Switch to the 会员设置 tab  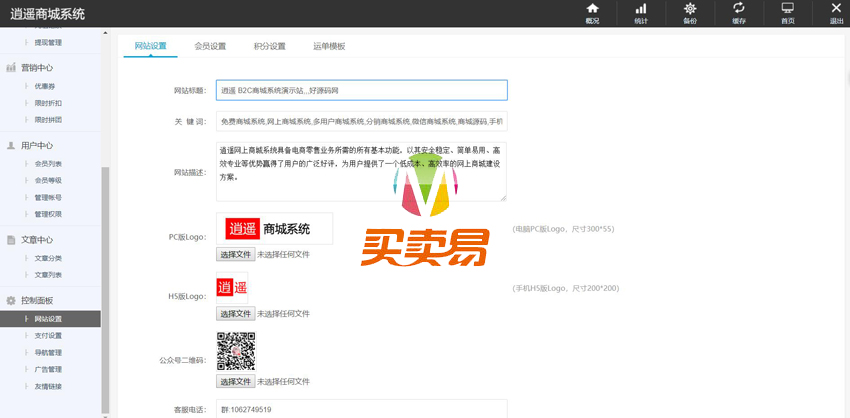pyautogui.click(x=210, y=46)
